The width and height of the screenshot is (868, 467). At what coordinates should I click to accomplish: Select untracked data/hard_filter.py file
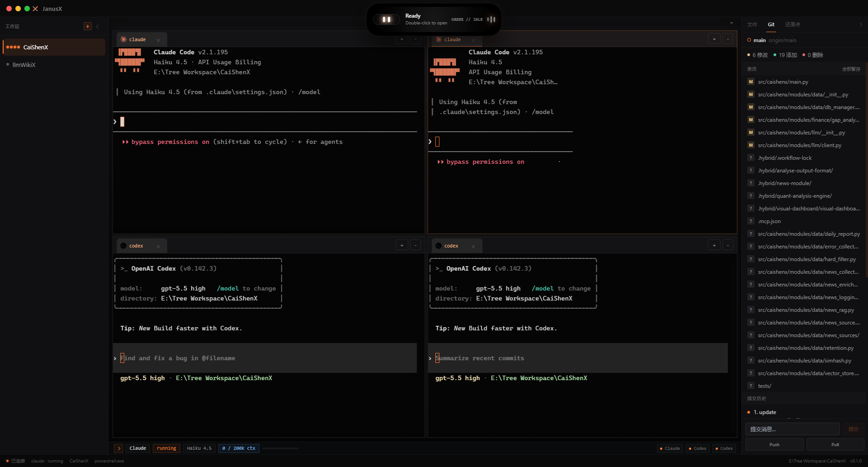click(x=804, y=259)
